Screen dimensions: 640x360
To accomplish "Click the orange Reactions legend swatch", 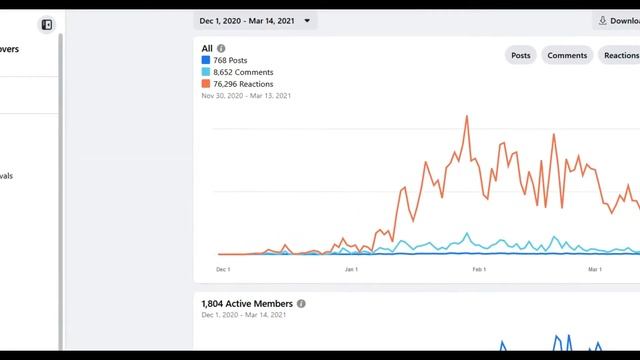I will tap(206, 84).
